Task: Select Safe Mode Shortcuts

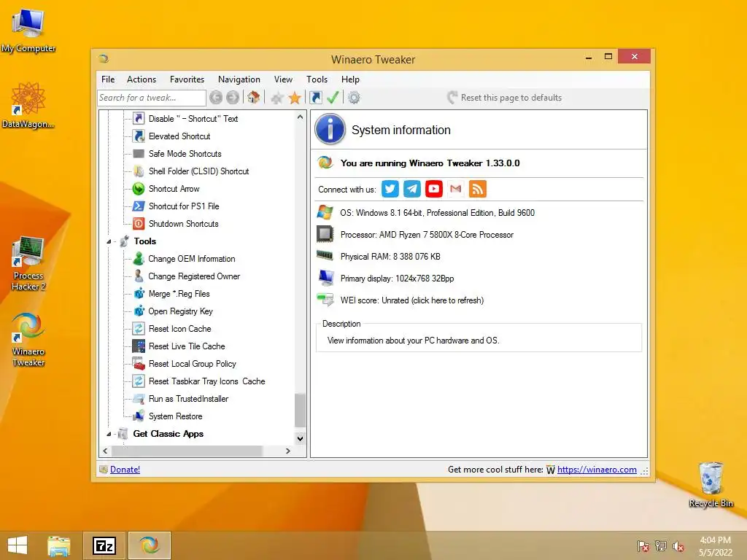Action: tap(185, 154)
